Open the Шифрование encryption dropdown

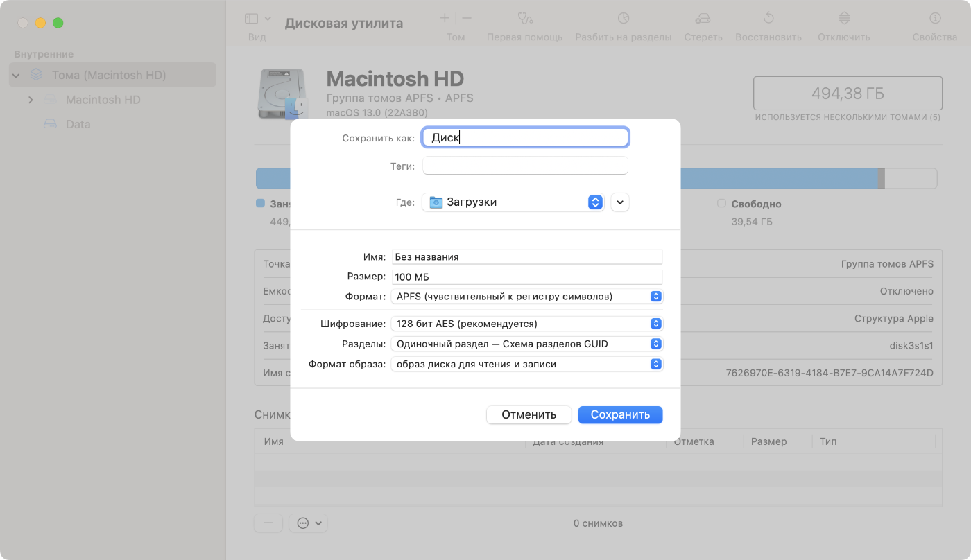(526, 324)
